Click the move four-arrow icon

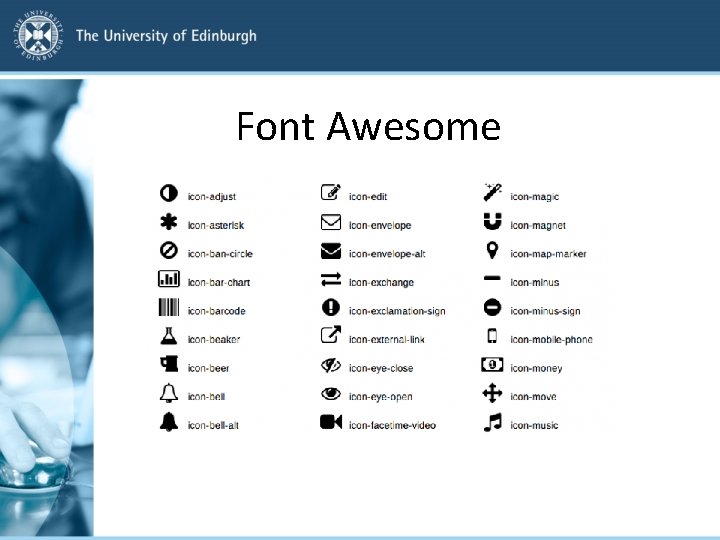point(492,393)
